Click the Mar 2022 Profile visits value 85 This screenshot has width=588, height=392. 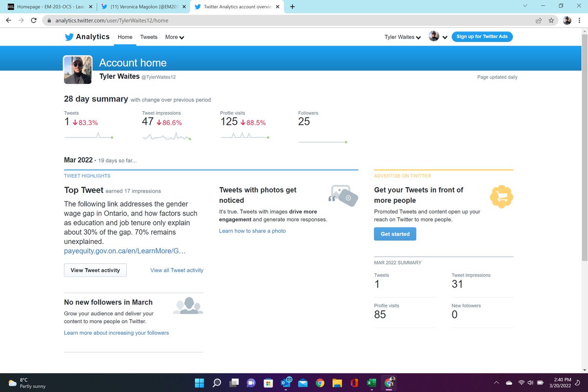(380, 315)
